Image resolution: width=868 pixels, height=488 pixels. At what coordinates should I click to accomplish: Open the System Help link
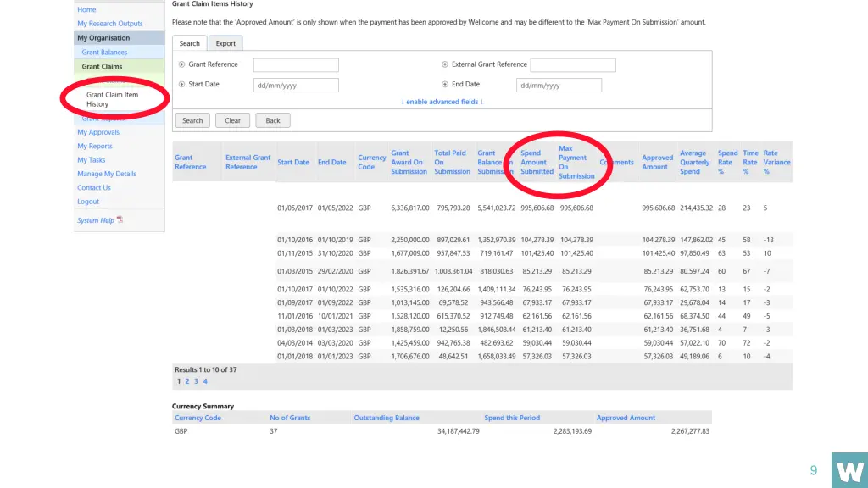click(x=96, y=220)
